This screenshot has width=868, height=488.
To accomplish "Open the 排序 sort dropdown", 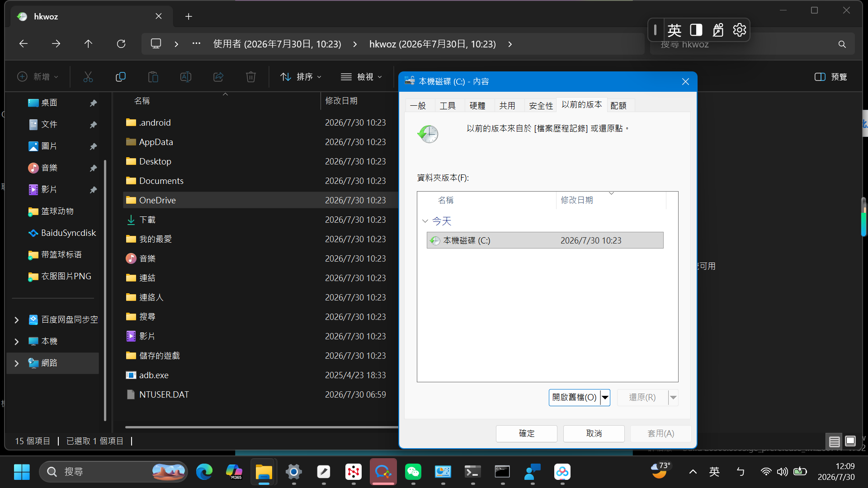I will tap(301, 77).
